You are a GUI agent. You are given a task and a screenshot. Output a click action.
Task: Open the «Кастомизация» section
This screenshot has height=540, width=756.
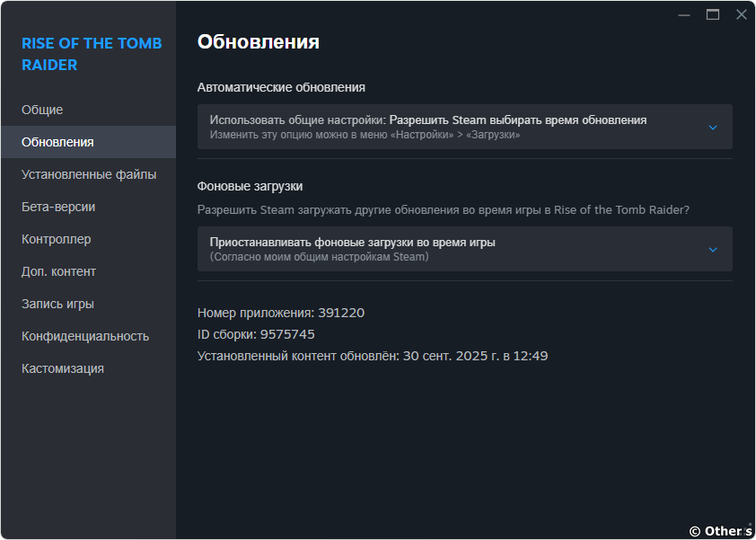63,368
